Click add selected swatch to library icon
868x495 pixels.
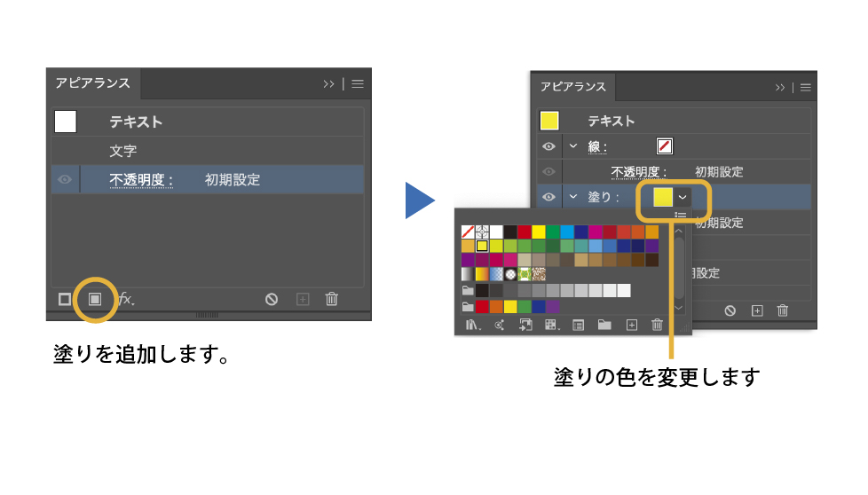click(x=525, y=326)
